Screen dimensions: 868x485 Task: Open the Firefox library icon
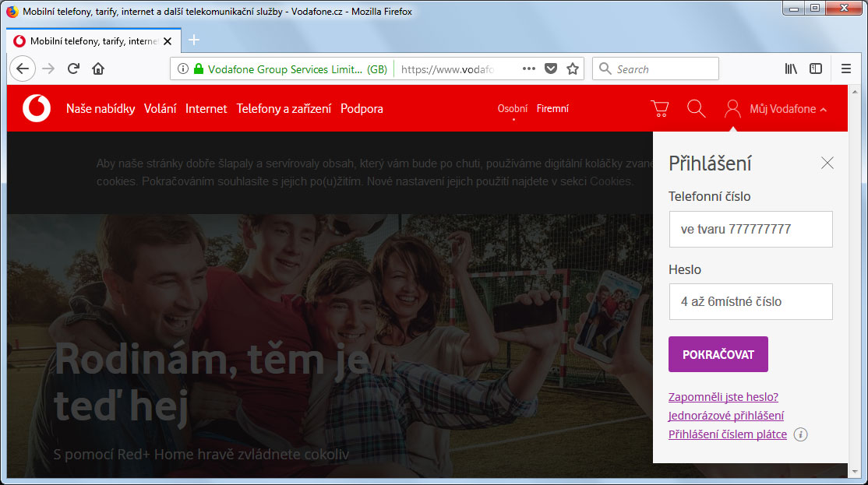pos(791,69)
